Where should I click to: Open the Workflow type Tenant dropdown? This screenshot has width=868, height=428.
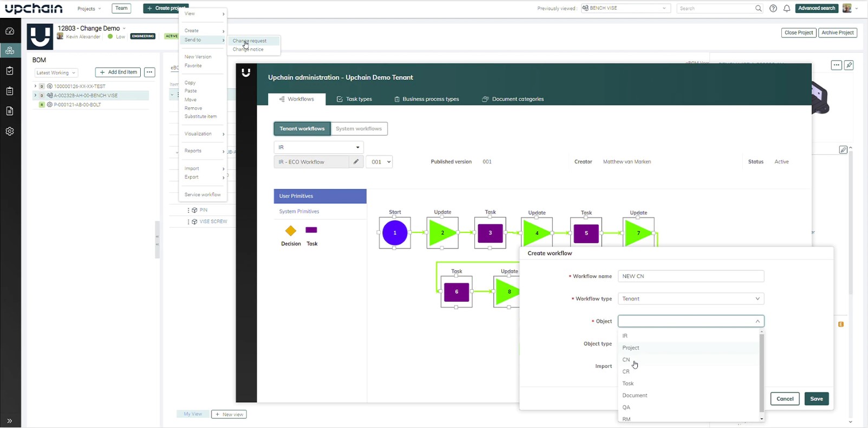tap(690, 299)
